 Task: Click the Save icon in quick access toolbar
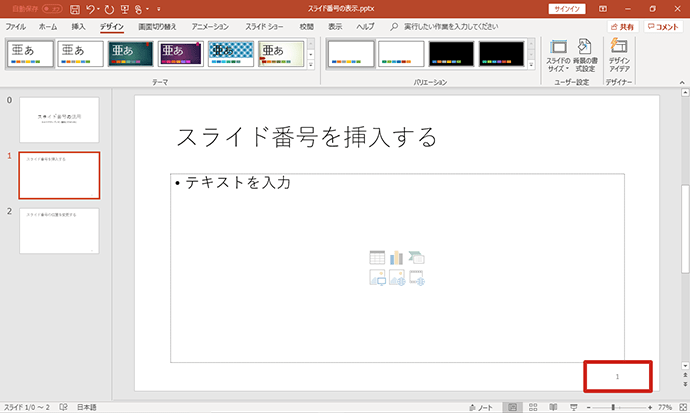pyautogui.click(x=75, y=9)
